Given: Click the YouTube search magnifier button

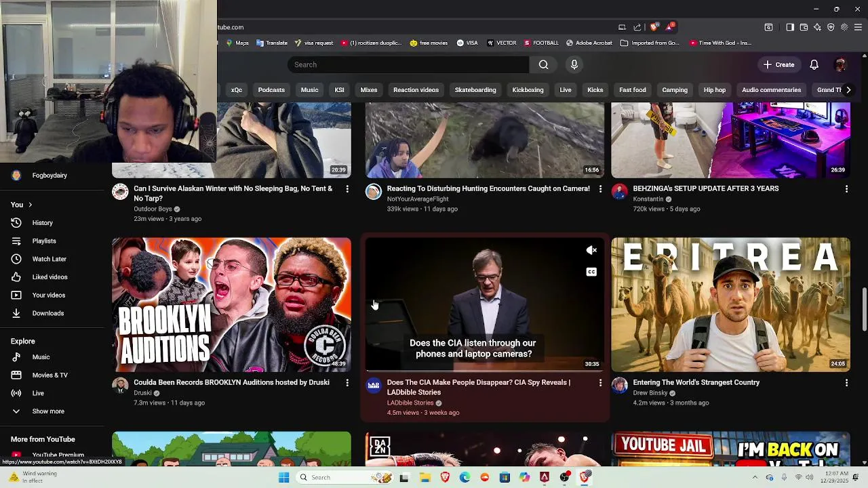Looking at the screenshot, I should pyautogui.click(x=543, y=64).
